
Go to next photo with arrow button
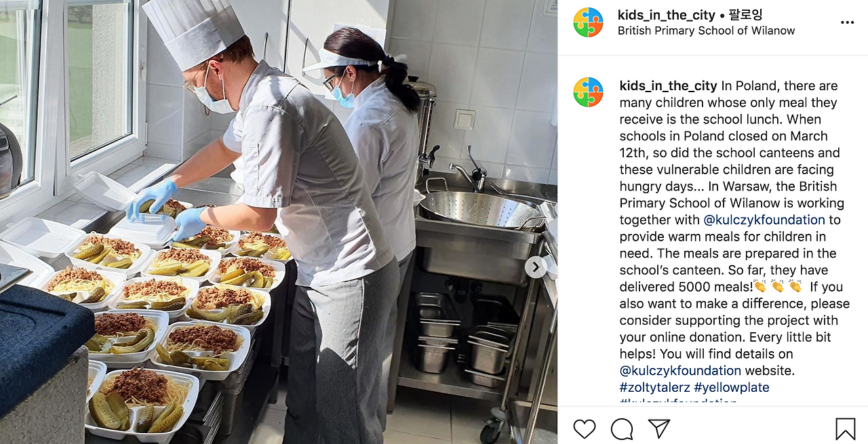(x=536, y=267)
